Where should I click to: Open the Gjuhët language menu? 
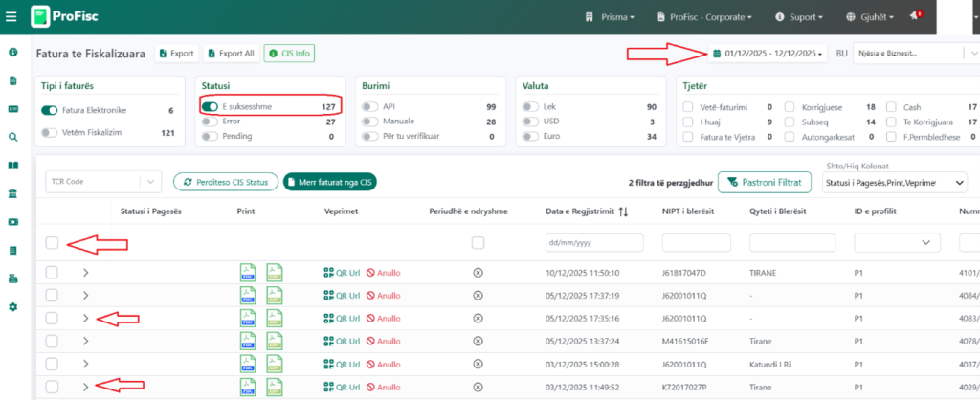point(871,17)
